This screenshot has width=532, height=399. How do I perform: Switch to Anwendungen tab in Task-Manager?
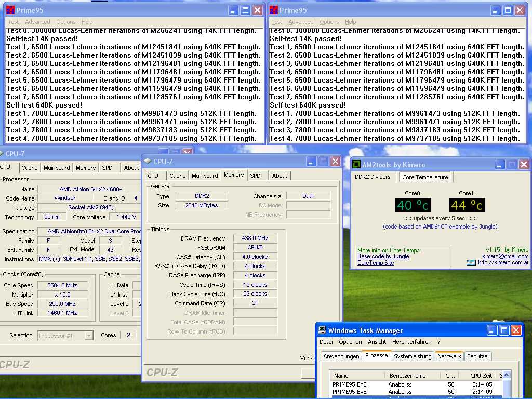click(x=341, y=356)
